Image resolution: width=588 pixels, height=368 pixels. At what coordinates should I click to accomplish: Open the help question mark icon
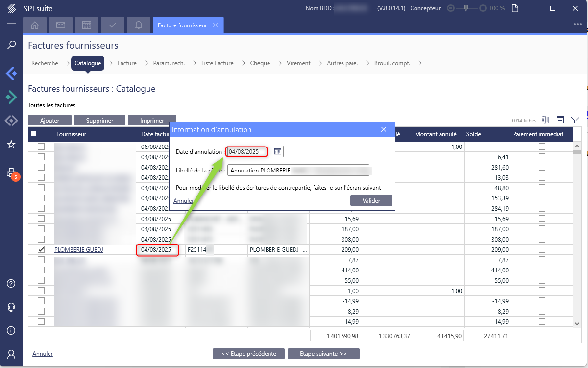point(11,284)
